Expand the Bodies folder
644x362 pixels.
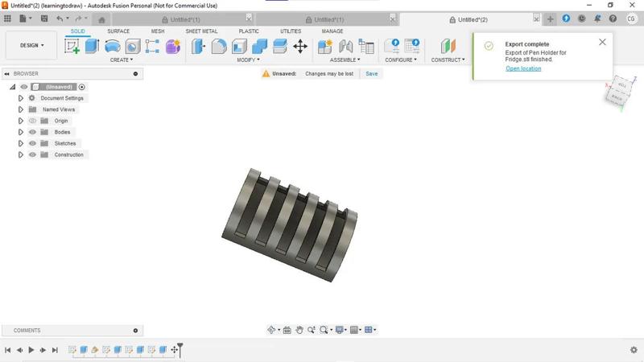point(21,132)
